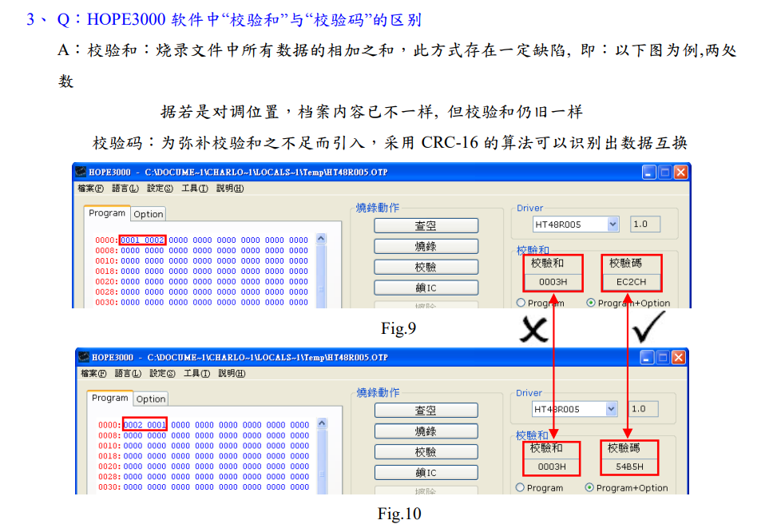781x532 pixels.
Task: Click check code value 54B5H in Fig.10 window
Action: [x=629, y=466]
